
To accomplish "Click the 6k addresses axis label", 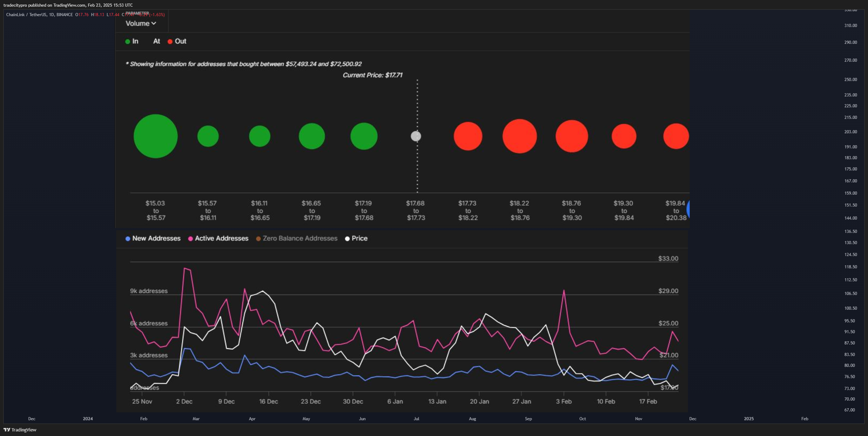I will click(x=149, y=323).
